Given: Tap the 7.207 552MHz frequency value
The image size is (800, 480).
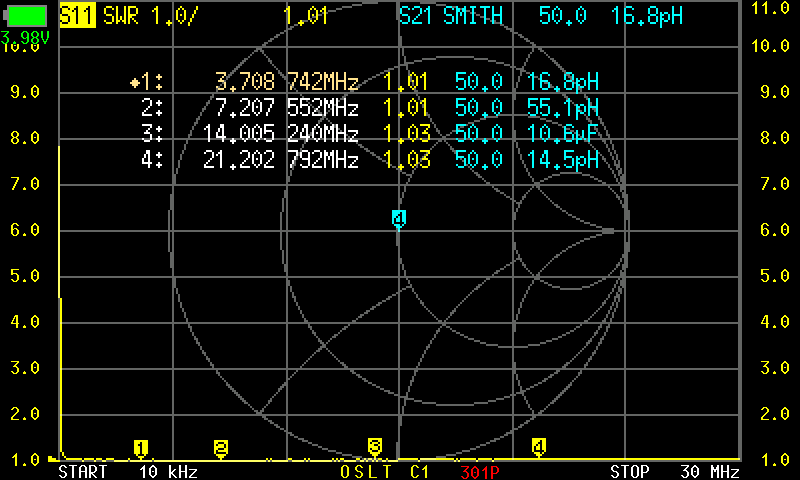Looking at the screenshot, I should [287, 108].
